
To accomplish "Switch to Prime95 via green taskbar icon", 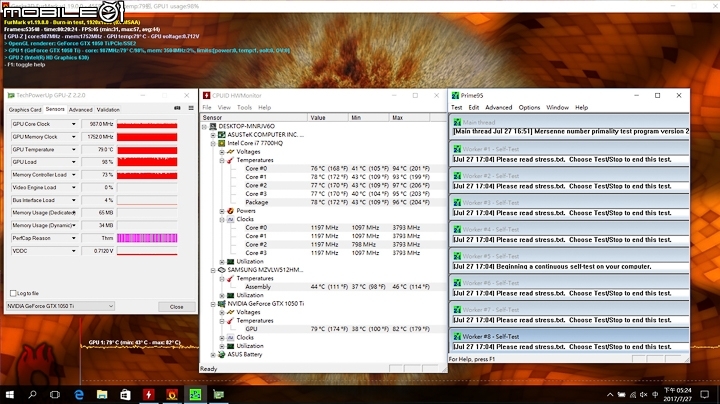I will coord(195,394).
